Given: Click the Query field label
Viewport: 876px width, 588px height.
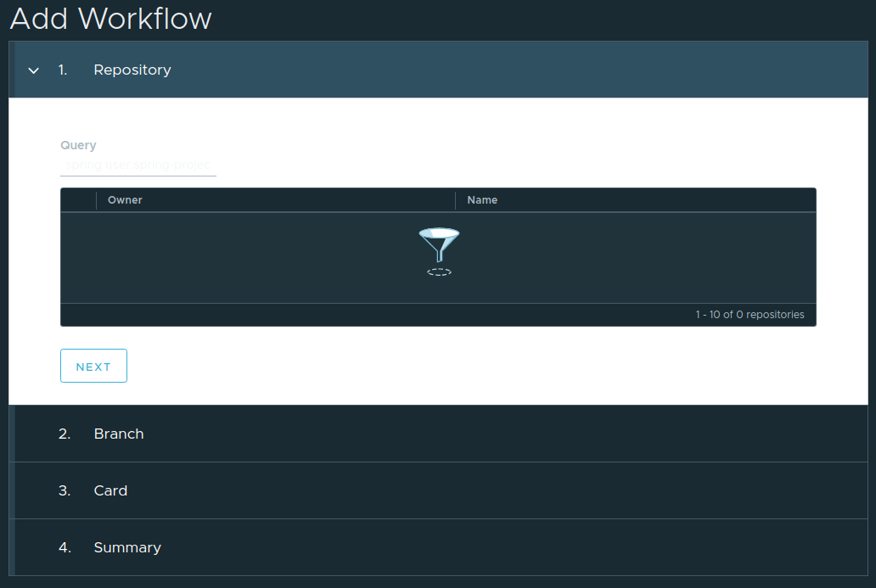Looking at the screenshot, I should 78,145.
